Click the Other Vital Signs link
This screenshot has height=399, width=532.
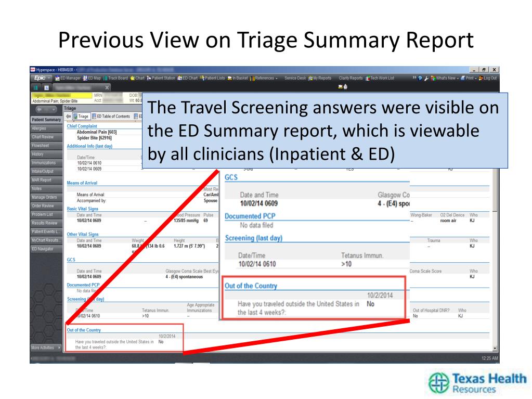83,234
